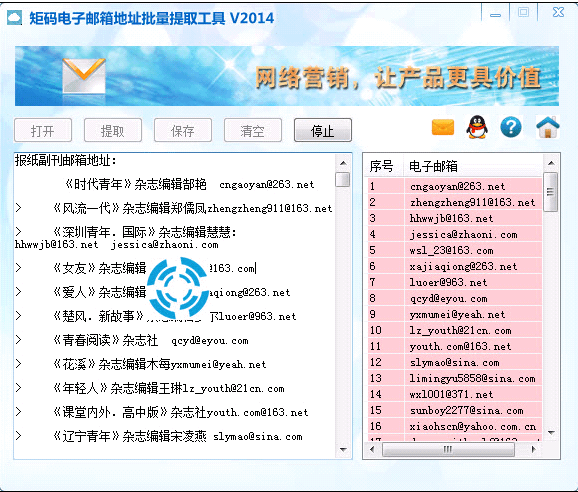Click the 清空 clear button
578x492 pixels.
(x=253, y=130)
